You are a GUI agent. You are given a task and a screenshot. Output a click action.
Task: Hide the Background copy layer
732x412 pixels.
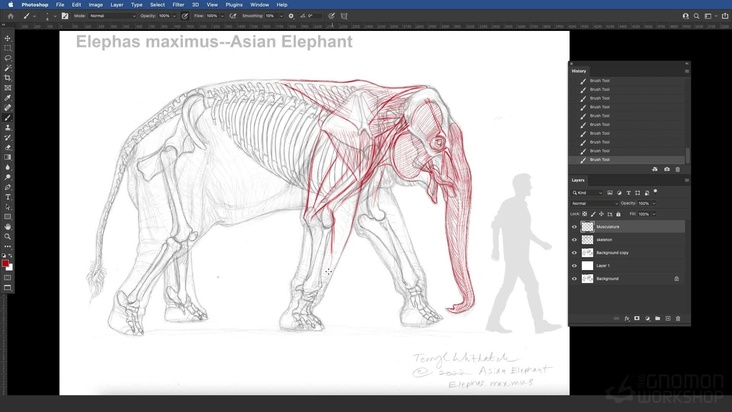[x=575, y=253]
